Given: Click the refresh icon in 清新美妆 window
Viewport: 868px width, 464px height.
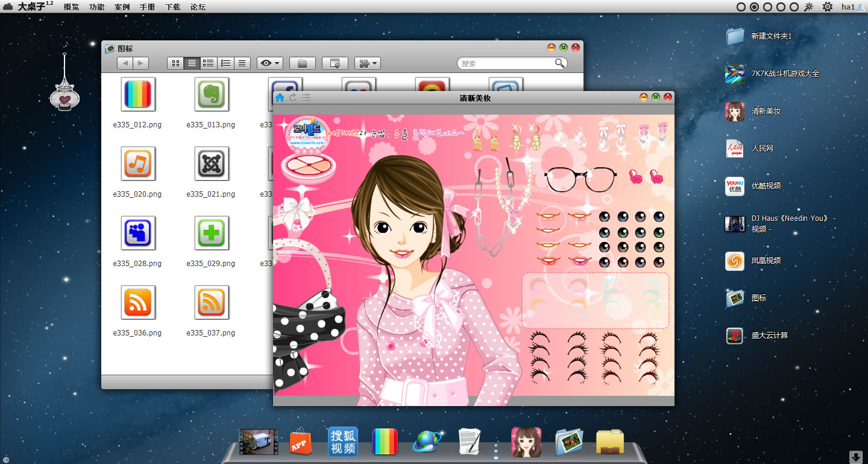Looking at the screenshot, I should 293,98.
